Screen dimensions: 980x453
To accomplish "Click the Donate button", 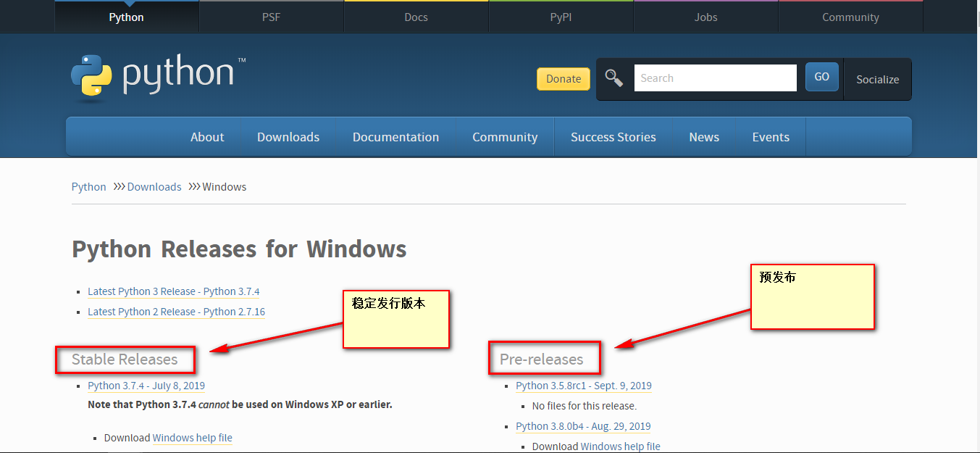I will (564, 78).
